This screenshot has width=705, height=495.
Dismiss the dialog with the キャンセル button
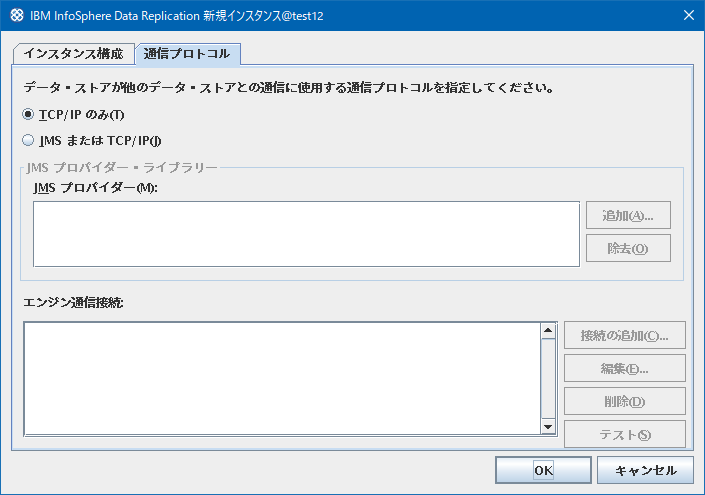point(645,470)
